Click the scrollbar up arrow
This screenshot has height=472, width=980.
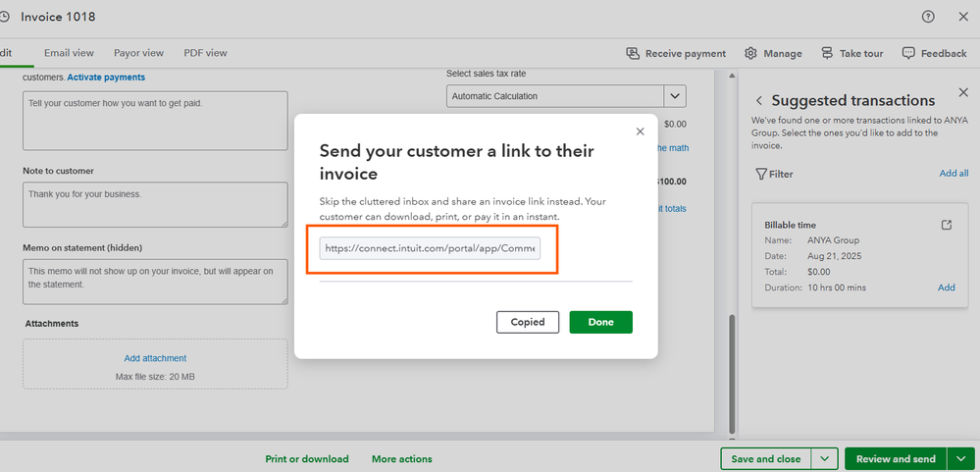732,76
